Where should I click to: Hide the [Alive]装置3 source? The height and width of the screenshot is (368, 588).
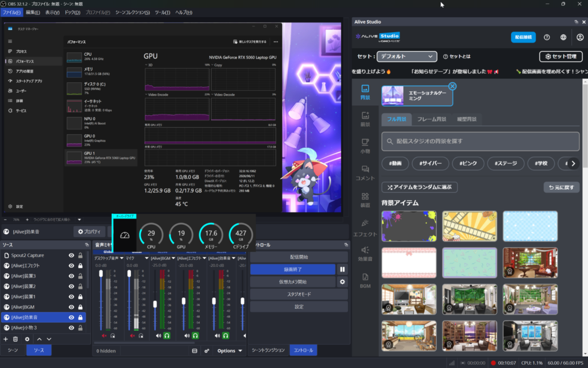point(71,276)
